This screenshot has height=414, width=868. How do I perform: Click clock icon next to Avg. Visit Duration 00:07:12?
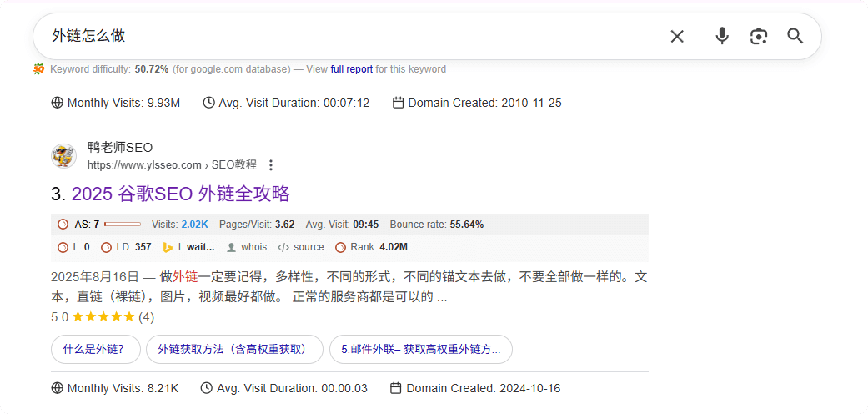point(208,103)
